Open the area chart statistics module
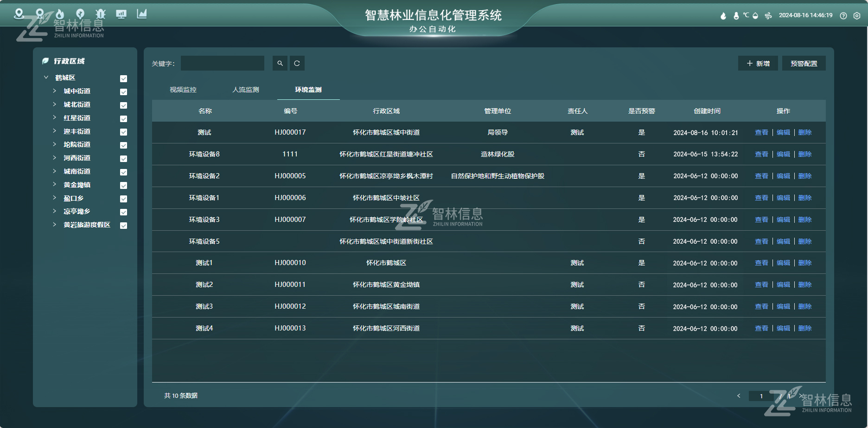Screen dimensions: 868x428 click(x=142, y=14)
